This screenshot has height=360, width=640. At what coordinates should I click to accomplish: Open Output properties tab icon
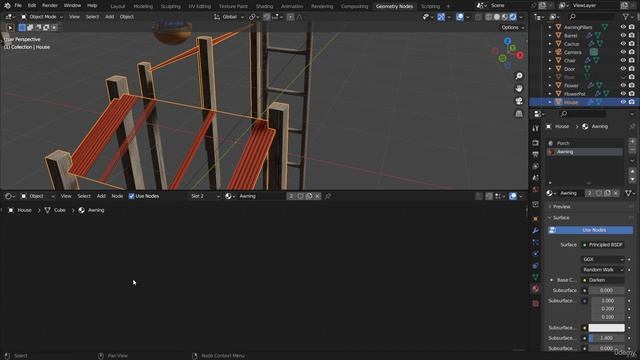point(536,154)
